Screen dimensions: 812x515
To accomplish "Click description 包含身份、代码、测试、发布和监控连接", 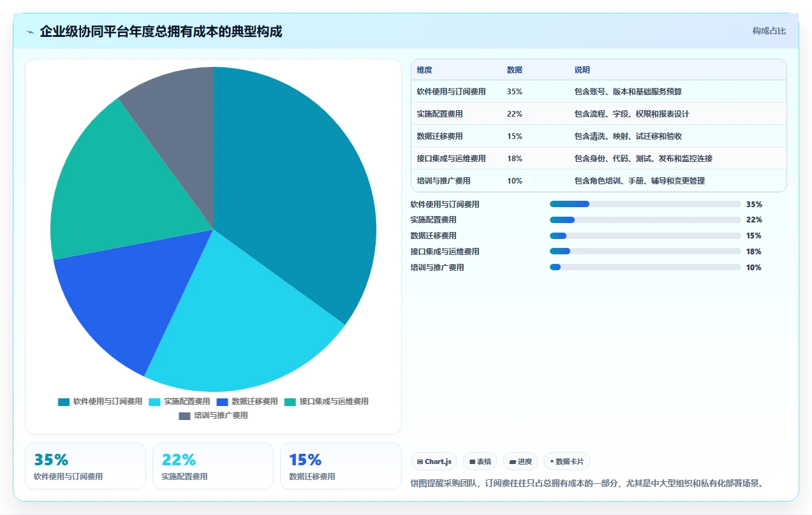I will click(x=644, y=159).
